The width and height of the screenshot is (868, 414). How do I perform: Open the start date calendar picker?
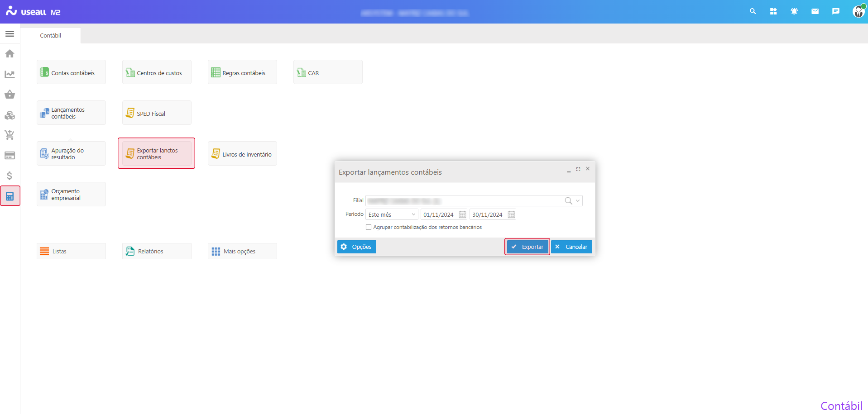462,214
